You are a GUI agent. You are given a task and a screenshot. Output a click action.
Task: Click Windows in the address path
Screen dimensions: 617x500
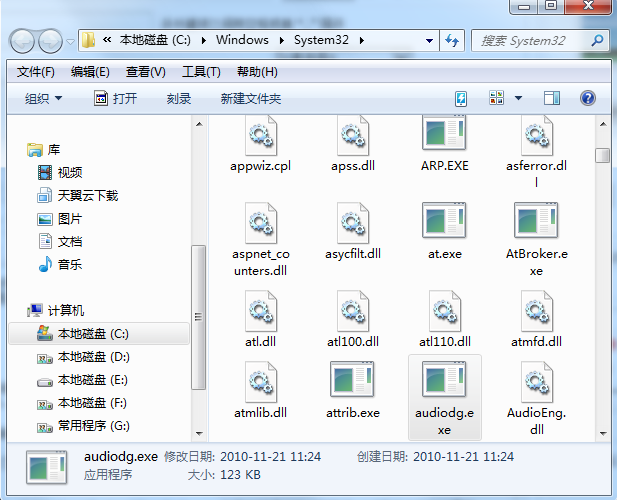click(242, 40)
